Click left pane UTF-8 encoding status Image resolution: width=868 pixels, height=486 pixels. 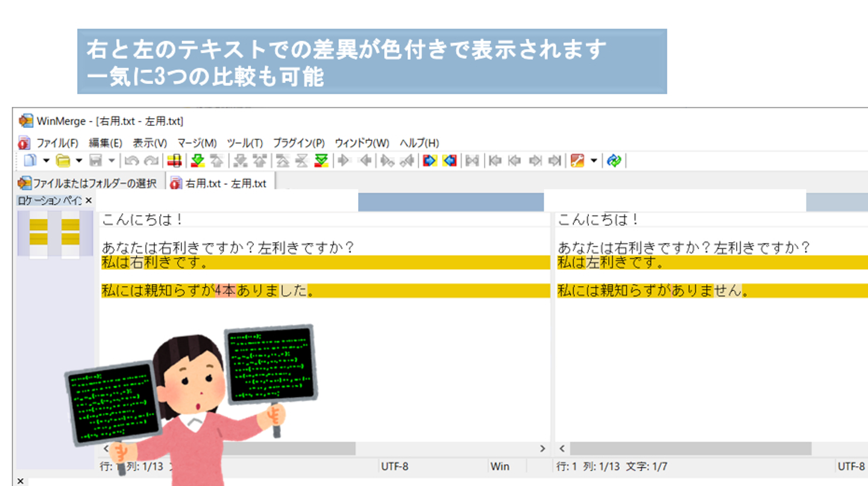(395, 466)
